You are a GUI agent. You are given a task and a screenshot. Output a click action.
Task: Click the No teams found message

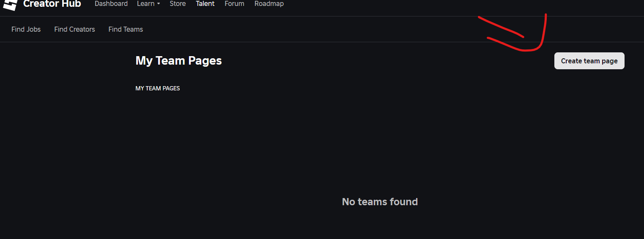[x=380, y=202]
